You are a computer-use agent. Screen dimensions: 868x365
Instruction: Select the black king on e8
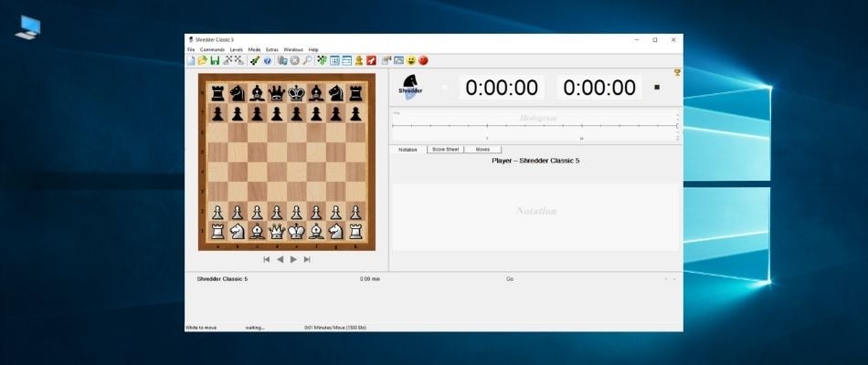coord(296,93)
